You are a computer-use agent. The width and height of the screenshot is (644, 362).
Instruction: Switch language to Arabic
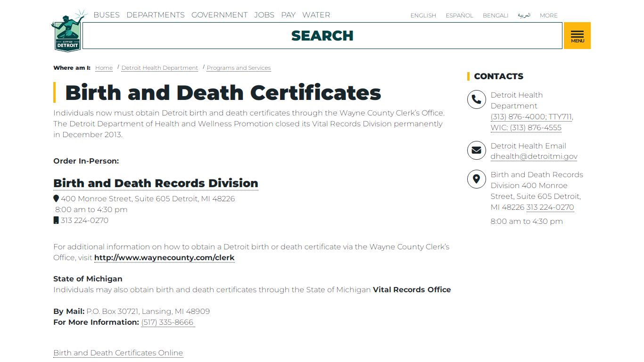[x=524, y=16]
